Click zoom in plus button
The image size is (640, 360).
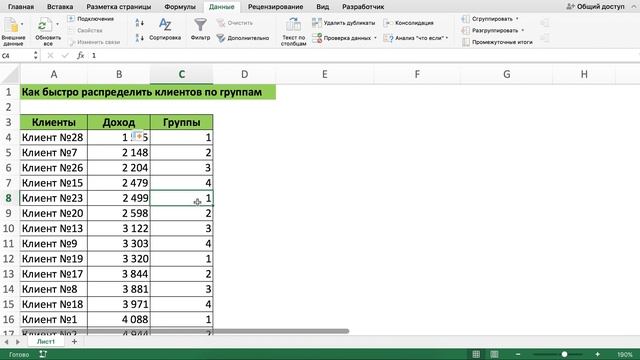point(597,354)
